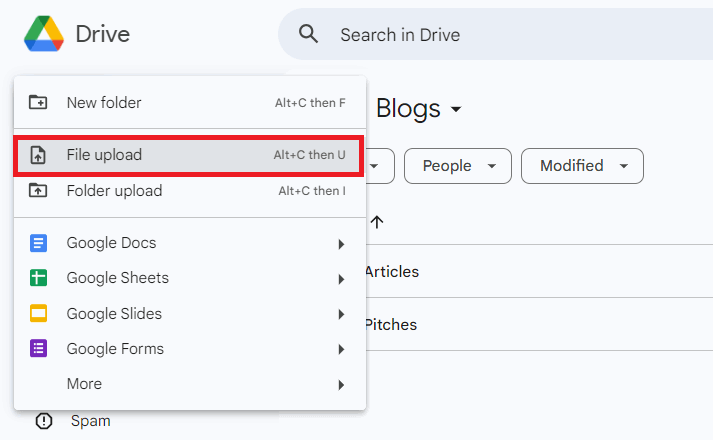Click the Drive title text

(x=103, y=34)
